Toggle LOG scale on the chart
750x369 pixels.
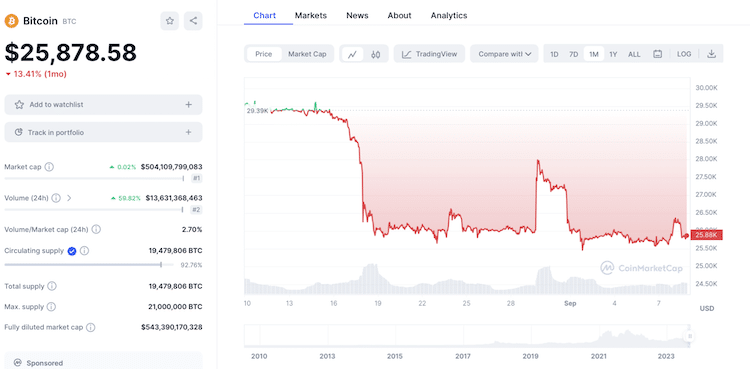(684, 54)
